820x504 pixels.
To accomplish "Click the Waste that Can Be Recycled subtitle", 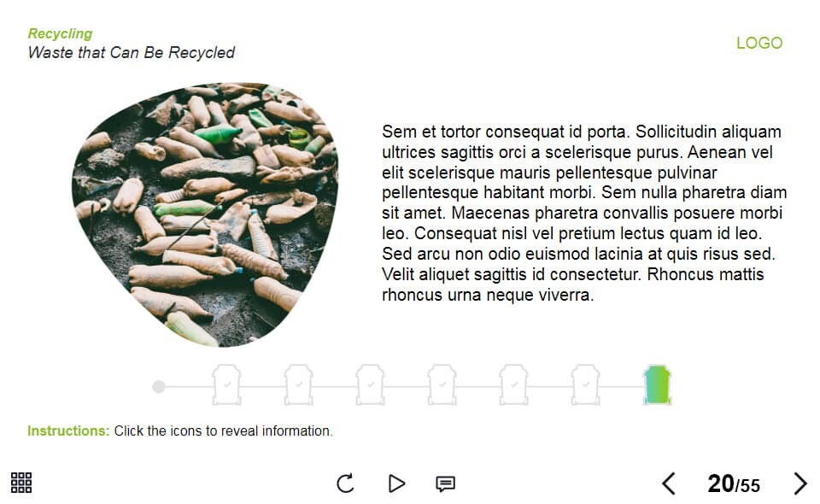I will [132, 52].
